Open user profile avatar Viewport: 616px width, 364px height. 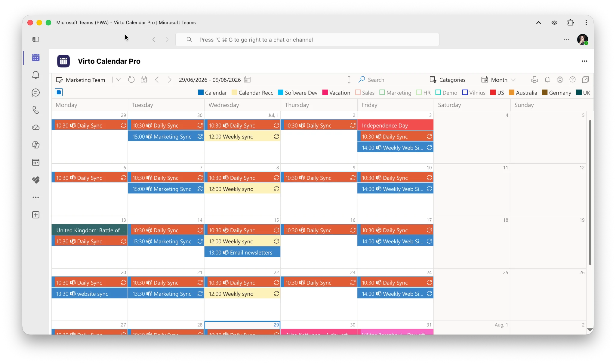582,39
